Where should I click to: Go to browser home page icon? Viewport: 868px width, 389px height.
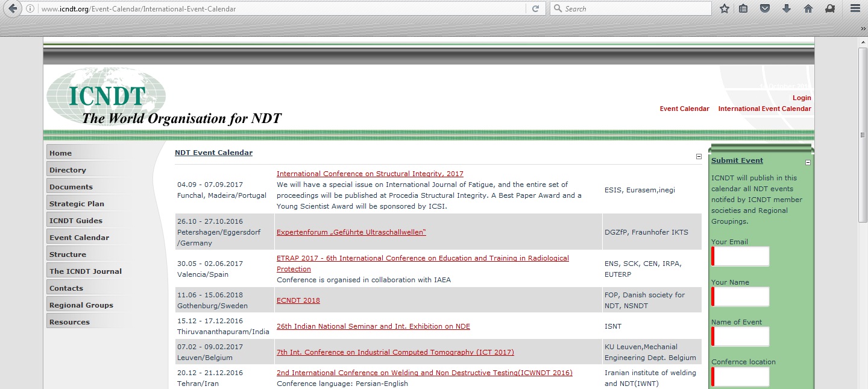coord(808,8)
